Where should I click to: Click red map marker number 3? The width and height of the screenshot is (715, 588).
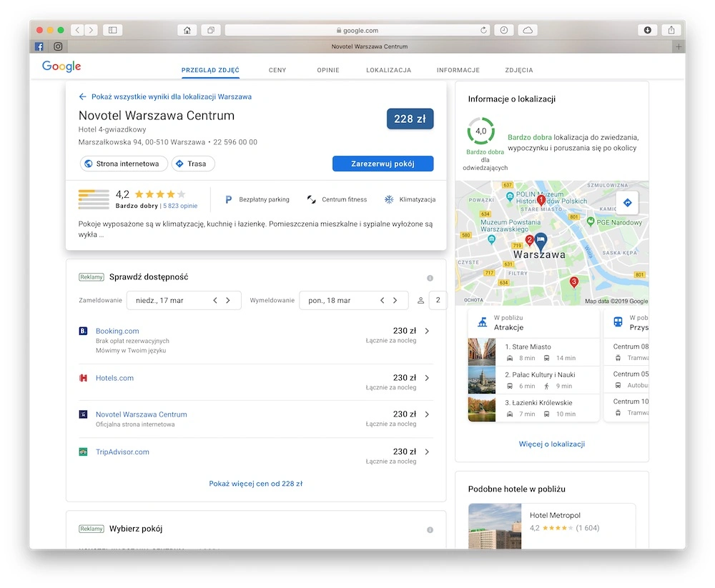(574, 283)
